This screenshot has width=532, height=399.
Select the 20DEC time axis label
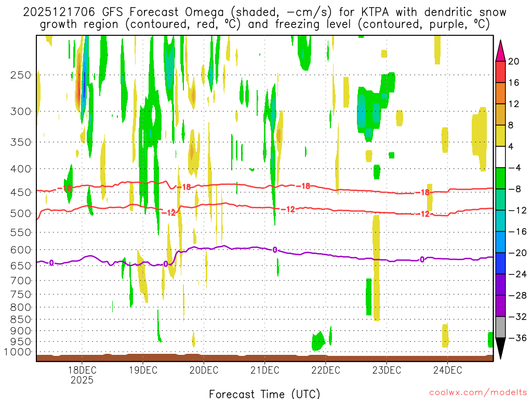(x=204, y=370)
